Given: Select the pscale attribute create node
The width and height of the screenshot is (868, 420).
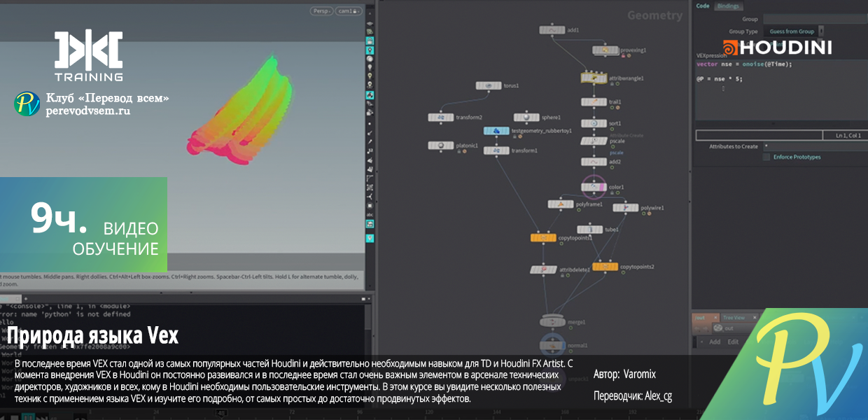Looking at the screenshot, I should (x=594, y=141).
